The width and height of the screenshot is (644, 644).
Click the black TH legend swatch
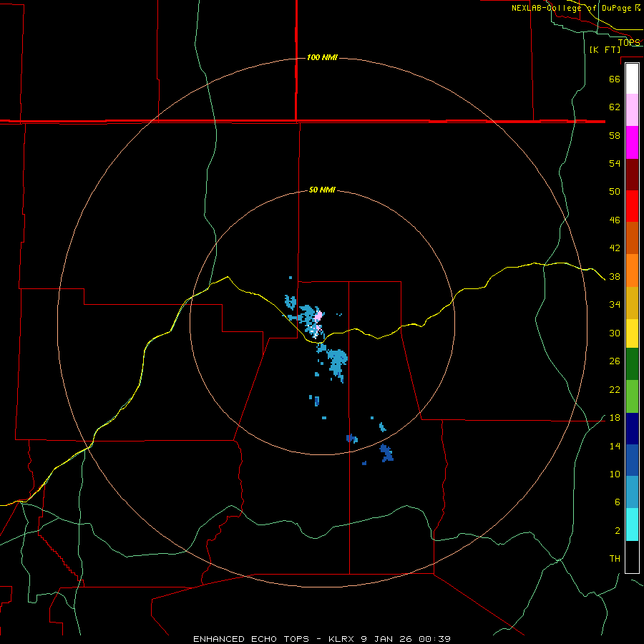(632, 557)
